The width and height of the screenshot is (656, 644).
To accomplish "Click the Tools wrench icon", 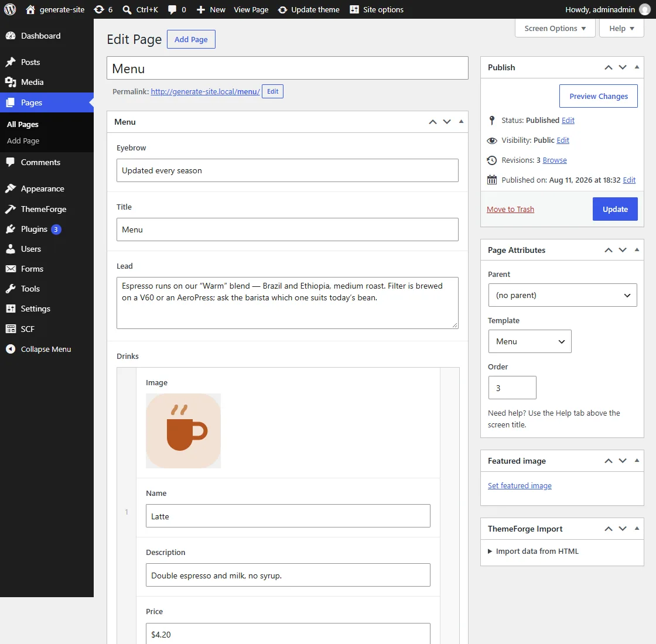I will pos(11,289).
